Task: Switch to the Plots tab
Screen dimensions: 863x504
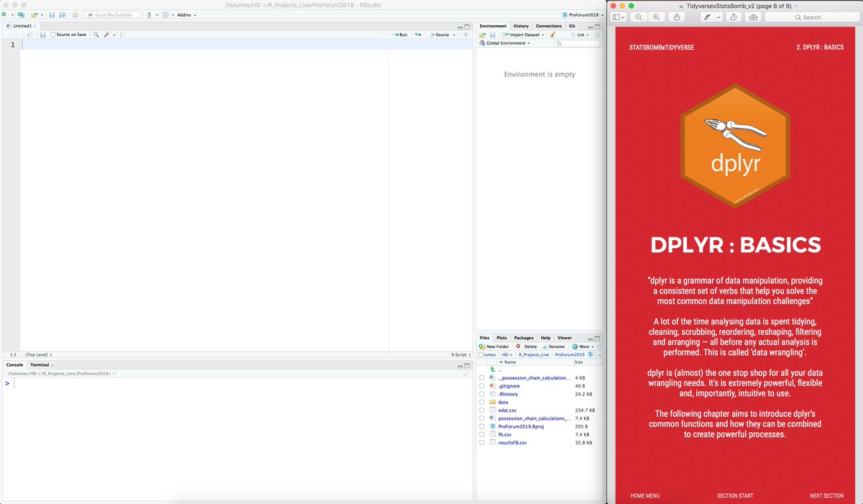Action: tap(501, 338)
